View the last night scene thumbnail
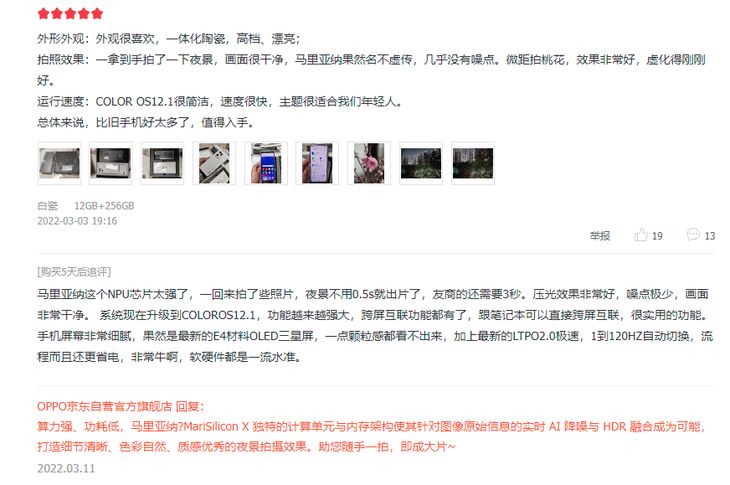 tap(473, 163)
